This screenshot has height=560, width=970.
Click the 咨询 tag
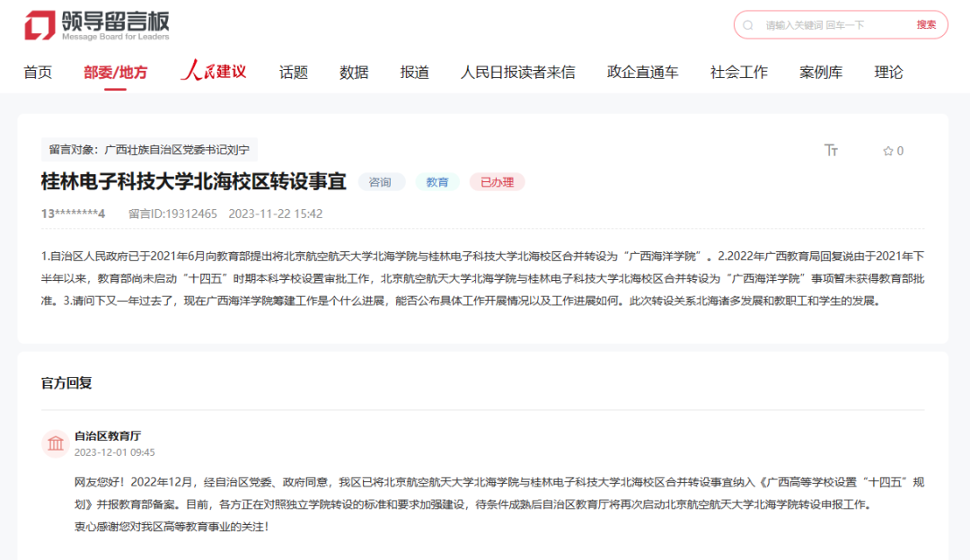[x=380, y=182]
